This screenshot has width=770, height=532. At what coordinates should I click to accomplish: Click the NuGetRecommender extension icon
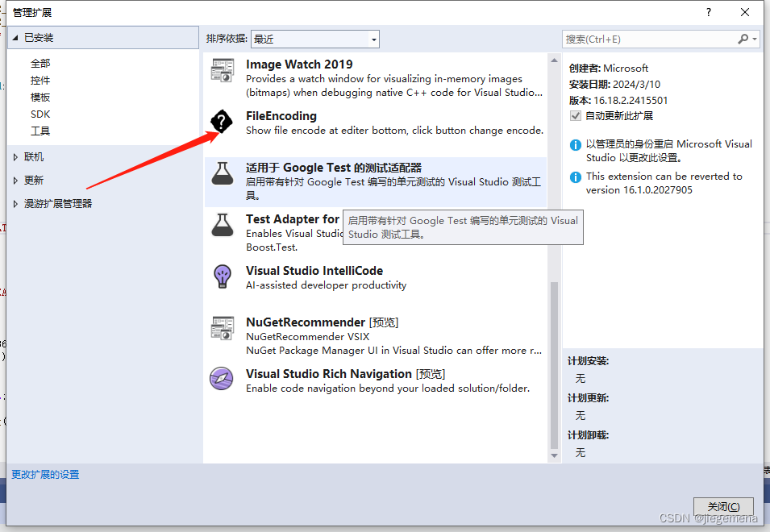(x=223, y=328)
